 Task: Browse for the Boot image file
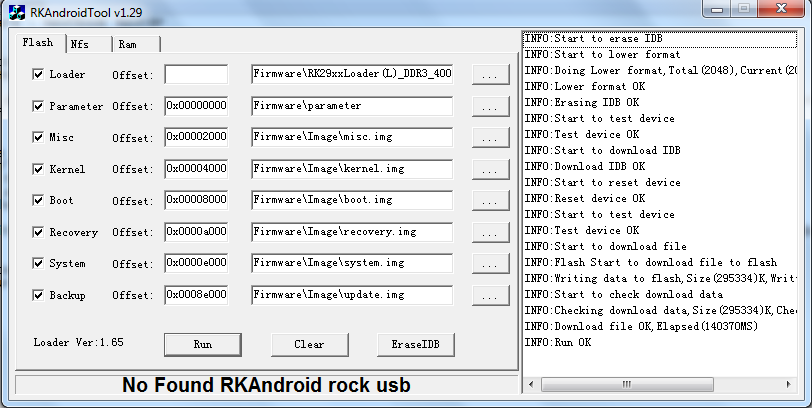tap(490, 201)
